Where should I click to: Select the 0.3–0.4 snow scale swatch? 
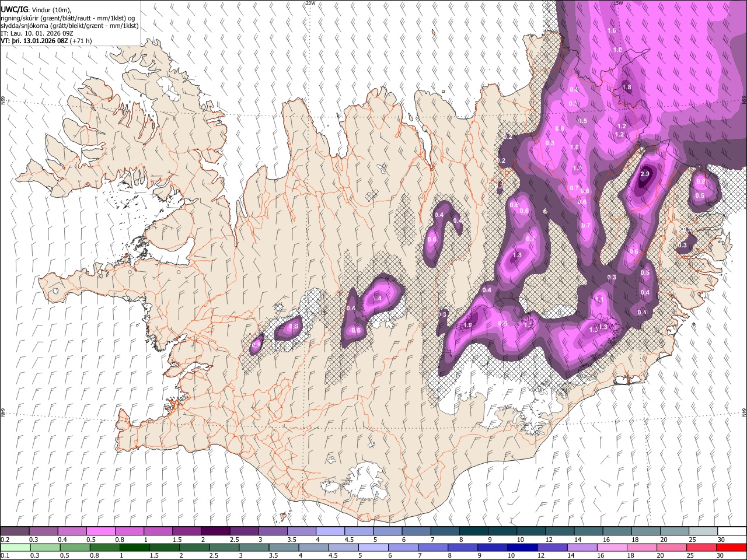pos(44,531)
